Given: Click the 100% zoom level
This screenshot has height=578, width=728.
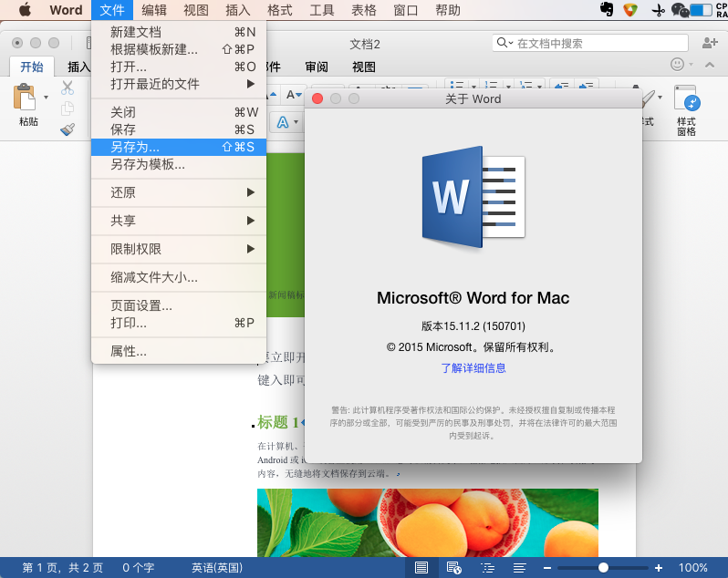Looking at the screenshot, I should [x=692, y=568].
